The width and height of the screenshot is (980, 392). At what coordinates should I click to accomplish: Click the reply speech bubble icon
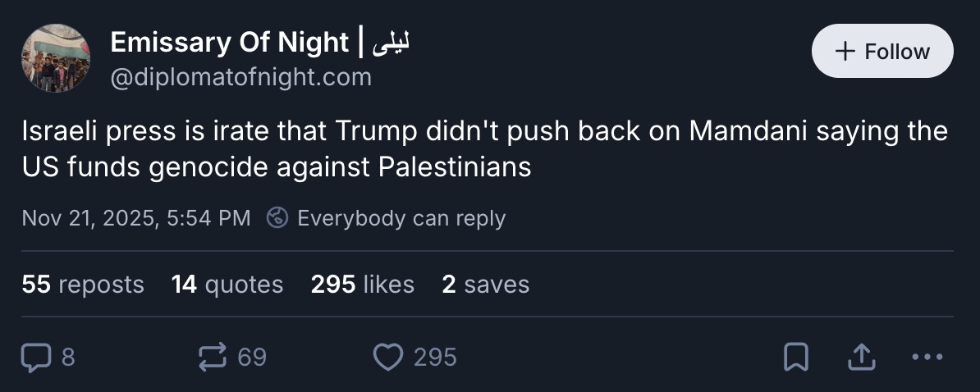click(x=36, y=357)
